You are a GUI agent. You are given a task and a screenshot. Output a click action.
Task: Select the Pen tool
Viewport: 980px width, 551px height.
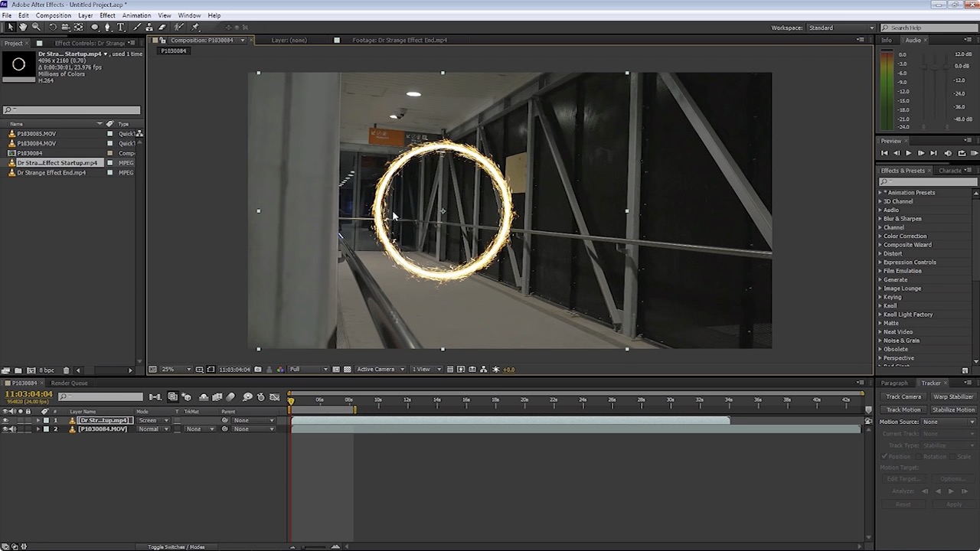108,28
